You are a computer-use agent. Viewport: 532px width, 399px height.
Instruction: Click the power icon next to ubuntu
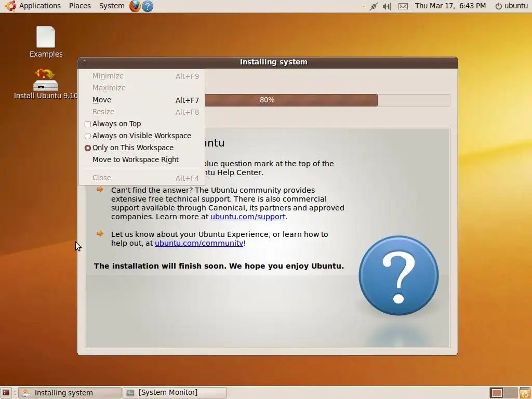click(498, 6)
